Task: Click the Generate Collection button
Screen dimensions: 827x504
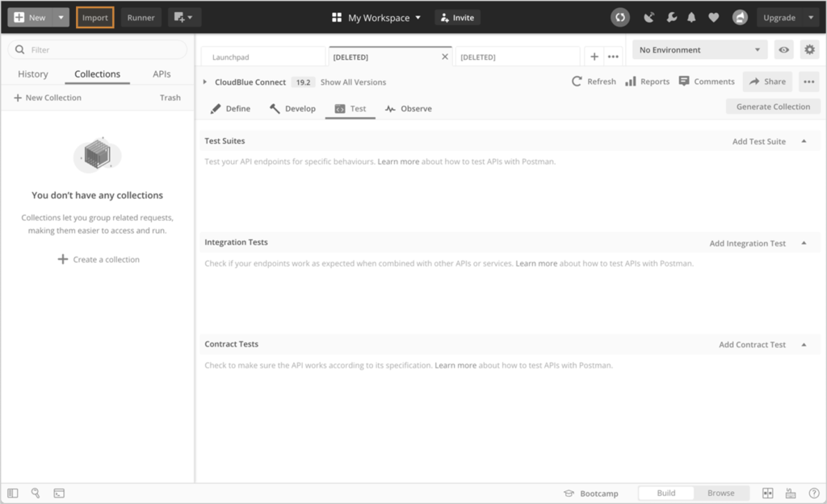Action: 773,107
